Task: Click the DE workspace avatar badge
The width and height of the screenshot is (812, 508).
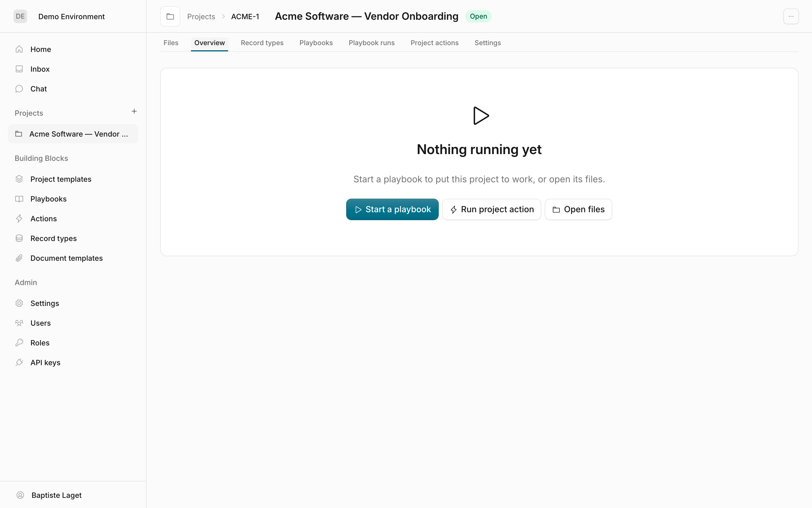Action: coord(20,16)
